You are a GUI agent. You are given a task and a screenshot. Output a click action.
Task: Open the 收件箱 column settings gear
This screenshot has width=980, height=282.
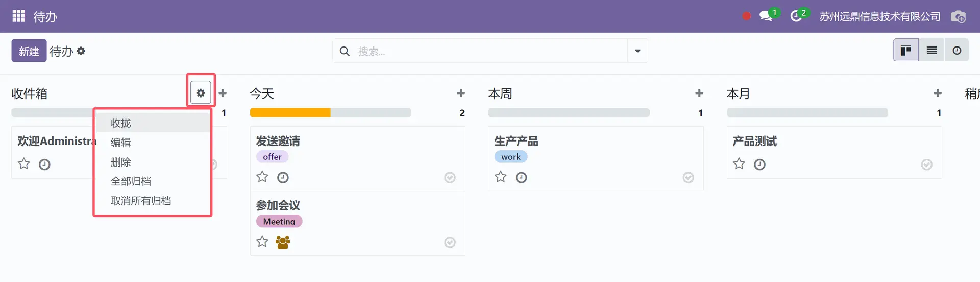click(x=201, y=93)
